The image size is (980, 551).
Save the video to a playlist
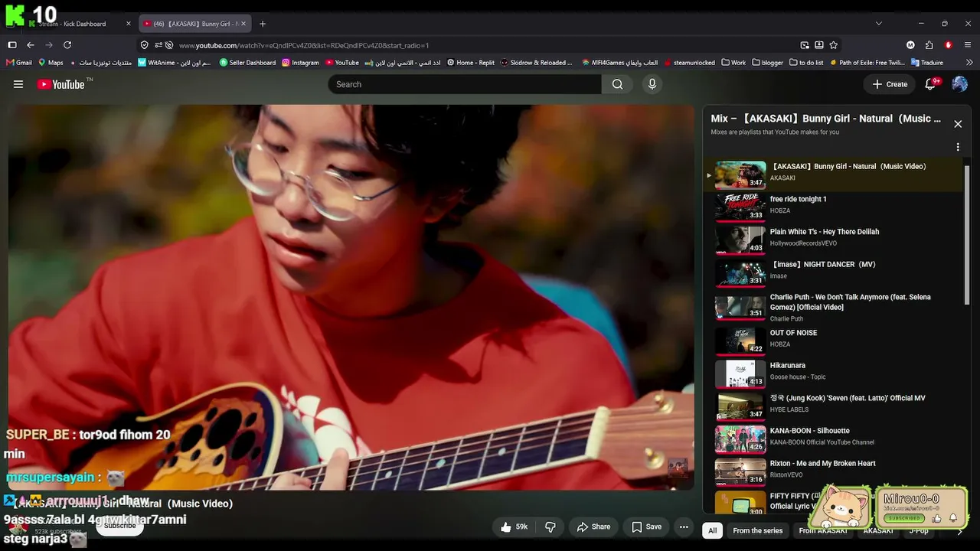point(646,527)
